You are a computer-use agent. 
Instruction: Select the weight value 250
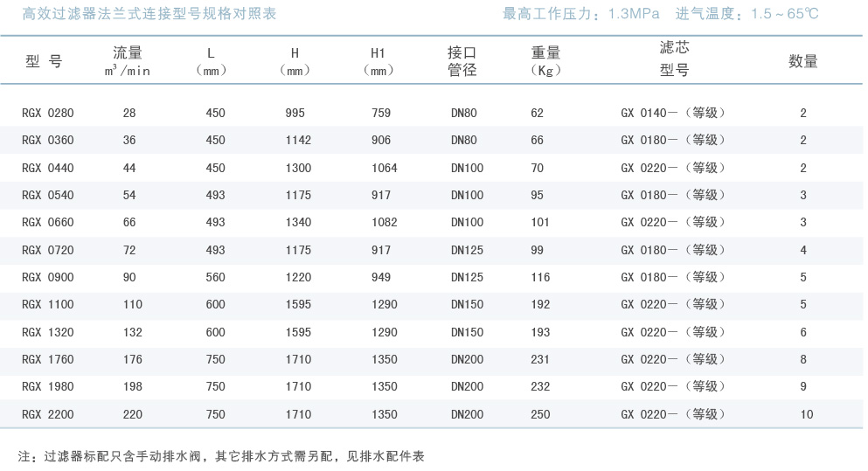(x=540, y=414)
